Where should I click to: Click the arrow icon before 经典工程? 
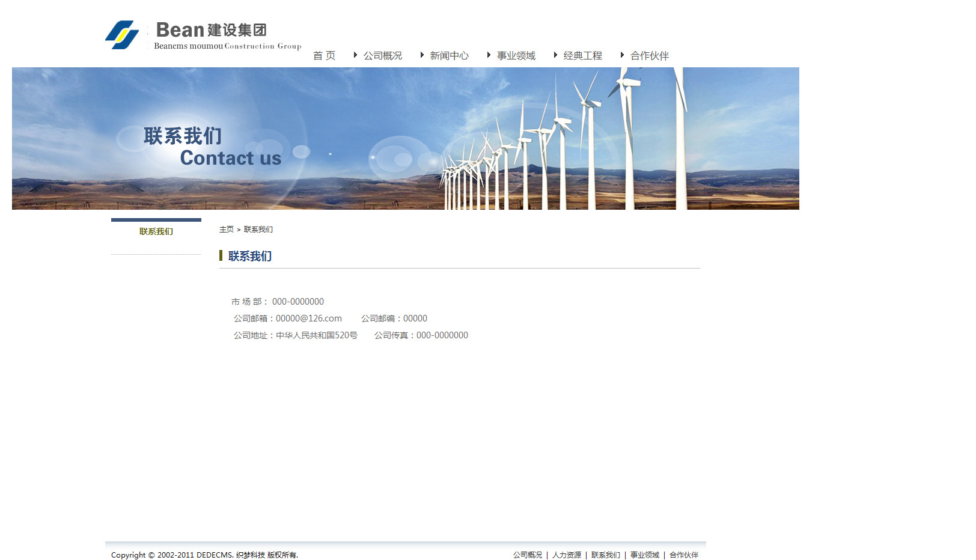point(555,55)
